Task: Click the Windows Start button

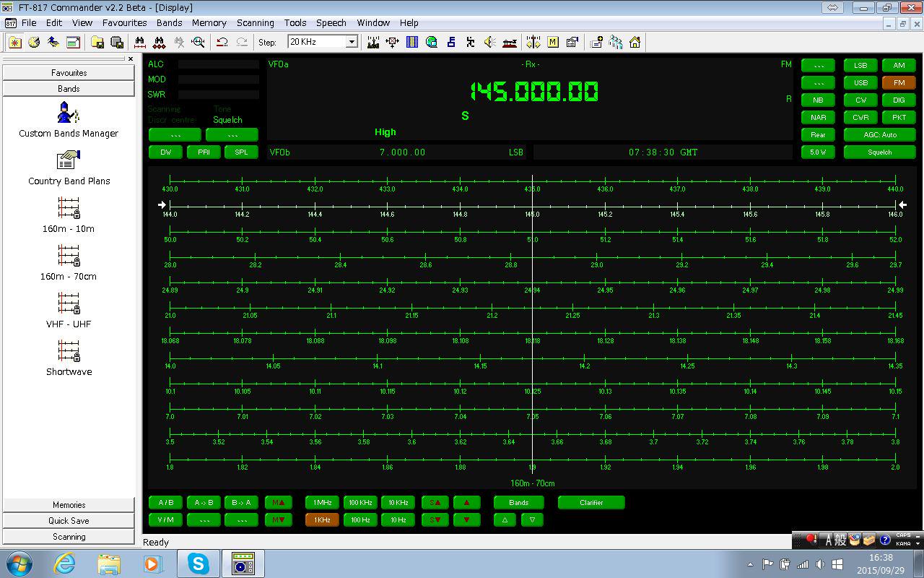Action: tap(19, 563)
